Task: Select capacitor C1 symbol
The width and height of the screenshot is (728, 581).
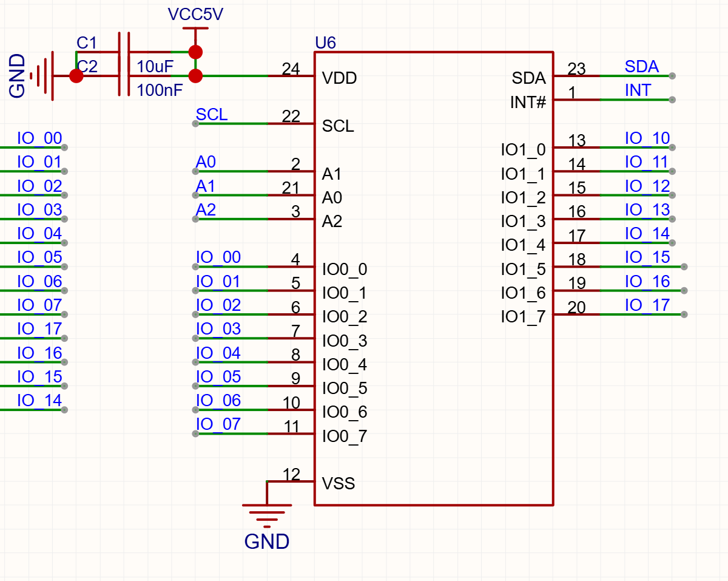Action: coord(124,52)
